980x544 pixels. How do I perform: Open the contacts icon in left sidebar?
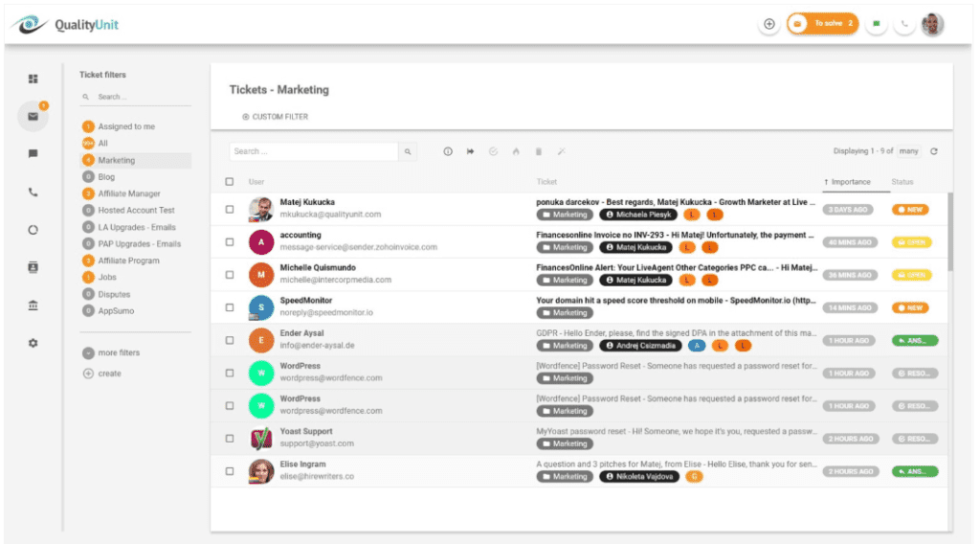(x=33, y=267)
